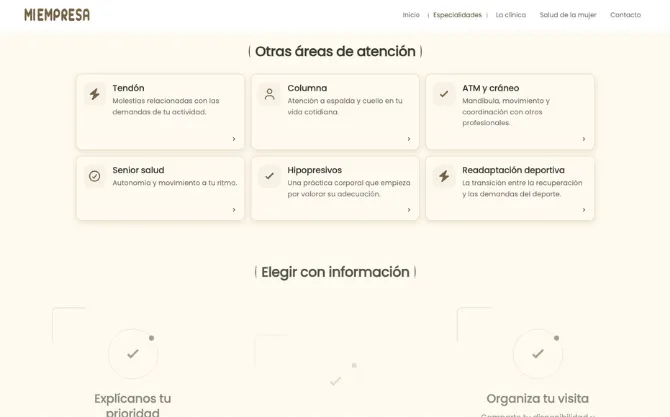Click the Hipopresivos checkmark icon
Screen dimensions: 670x417
point(269,176)
